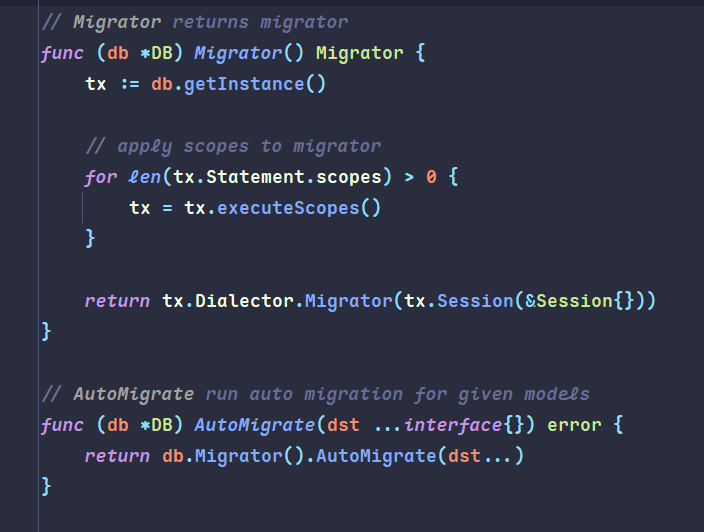Click the for keyword

(x=102, y=177)
